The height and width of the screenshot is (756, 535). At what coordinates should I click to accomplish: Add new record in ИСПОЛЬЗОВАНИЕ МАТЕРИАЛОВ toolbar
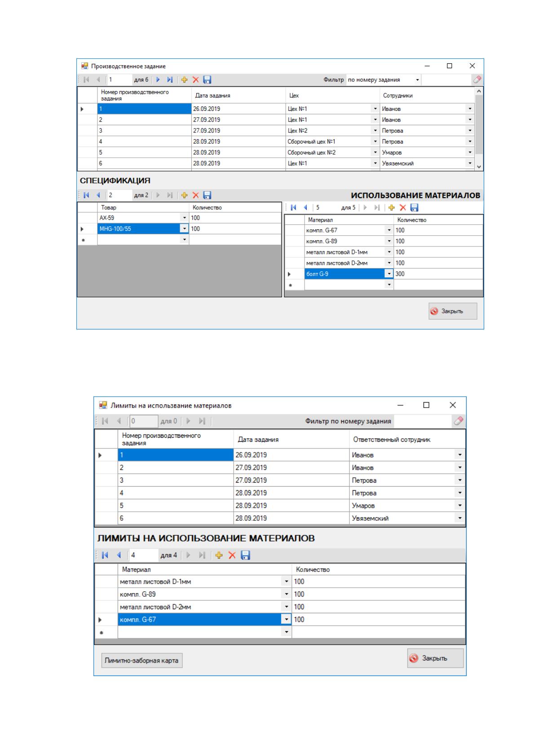pos(391,207)
